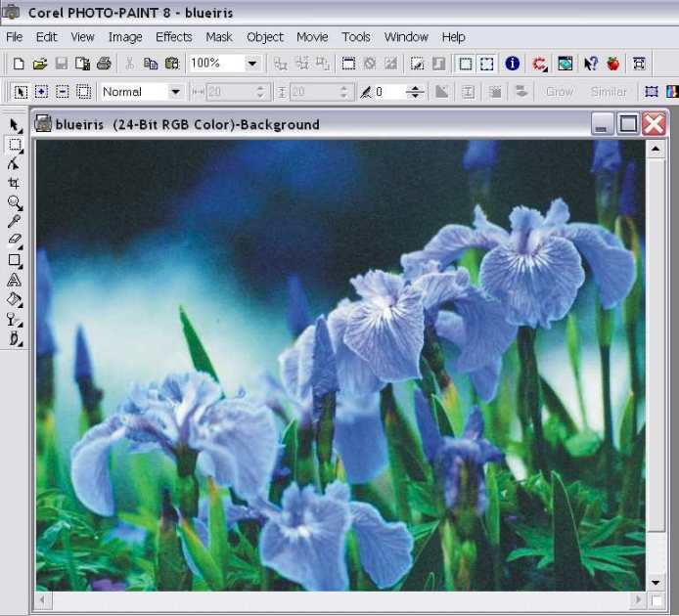The image size is (679, 616).
Task: Activate the Text tool
Action: click(15, 280)
